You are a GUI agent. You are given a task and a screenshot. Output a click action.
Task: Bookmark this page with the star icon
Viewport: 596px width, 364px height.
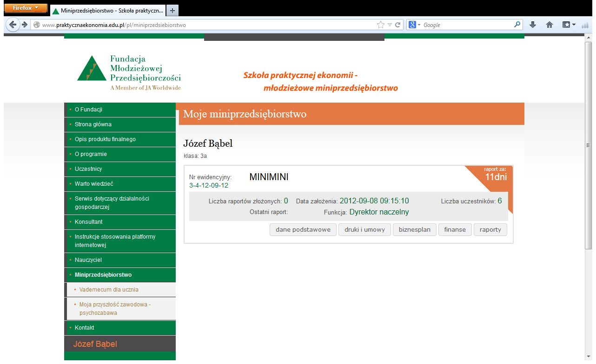pos(381,25)
